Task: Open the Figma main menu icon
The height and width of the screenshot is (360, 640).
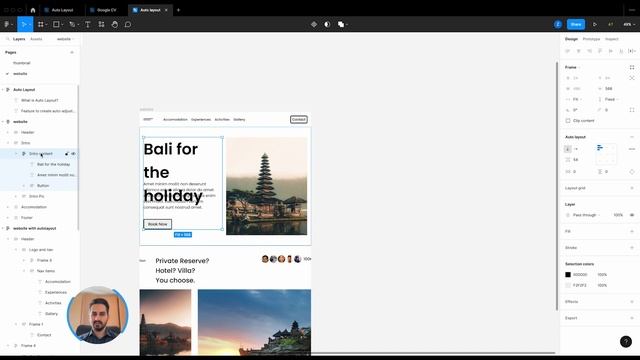Action: [7, 24]
